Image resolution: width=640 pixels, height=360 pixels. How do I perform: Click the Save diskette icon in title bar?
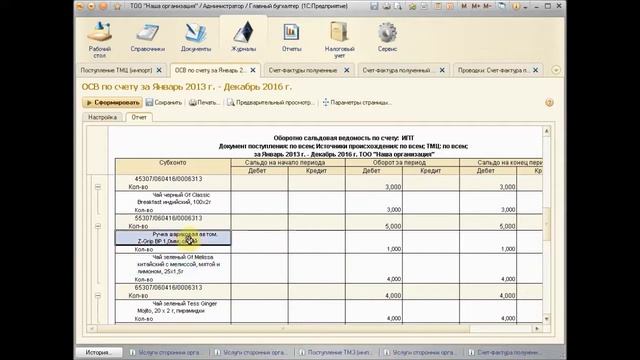tap(374, 6)
